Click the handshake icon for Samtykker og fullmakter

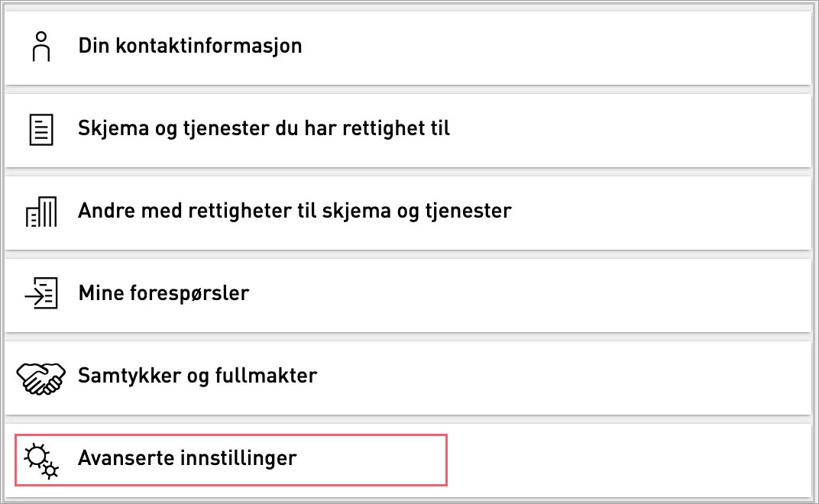[40, 377]
